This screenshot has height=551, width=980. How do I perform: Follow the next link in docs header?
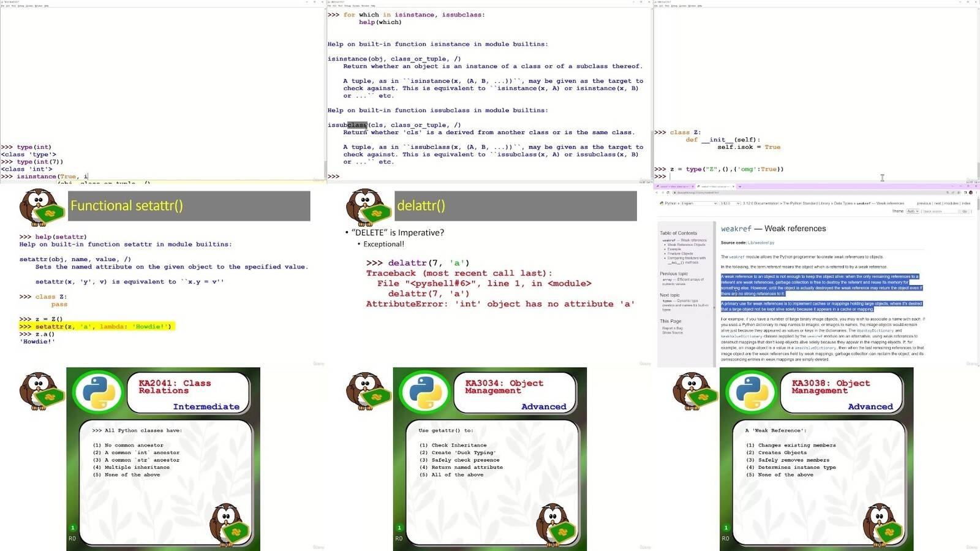pyautogui.click(x=937, y=203)
